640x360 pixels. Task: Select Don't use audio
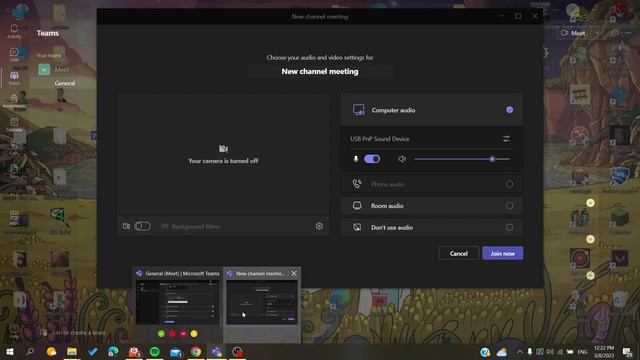(431, 227)
